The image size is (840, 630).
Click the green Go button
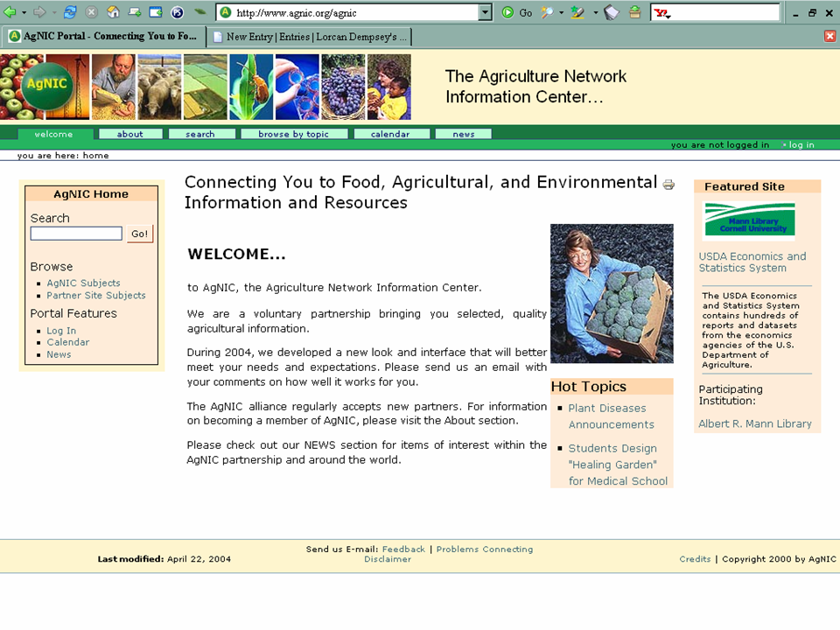[517, 12]
